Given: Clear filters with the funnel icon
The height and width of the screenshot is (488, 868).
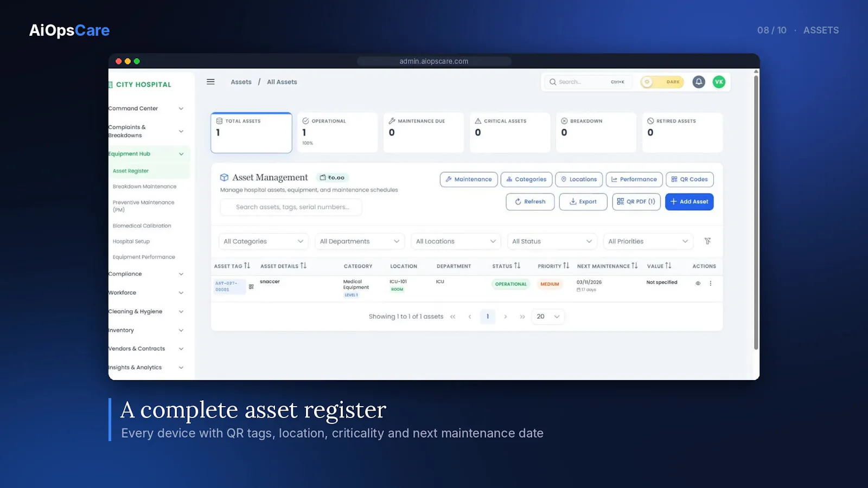Looking at the screenshot, I should click(x=707, y=241).
